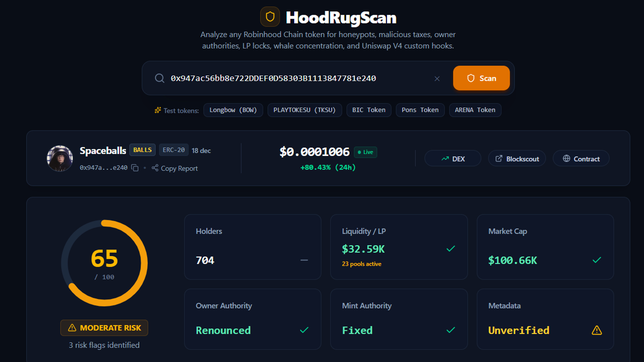Click the warning triangle in Metadata card
Viewport: 644px width, 362px height.
point(597,330)
